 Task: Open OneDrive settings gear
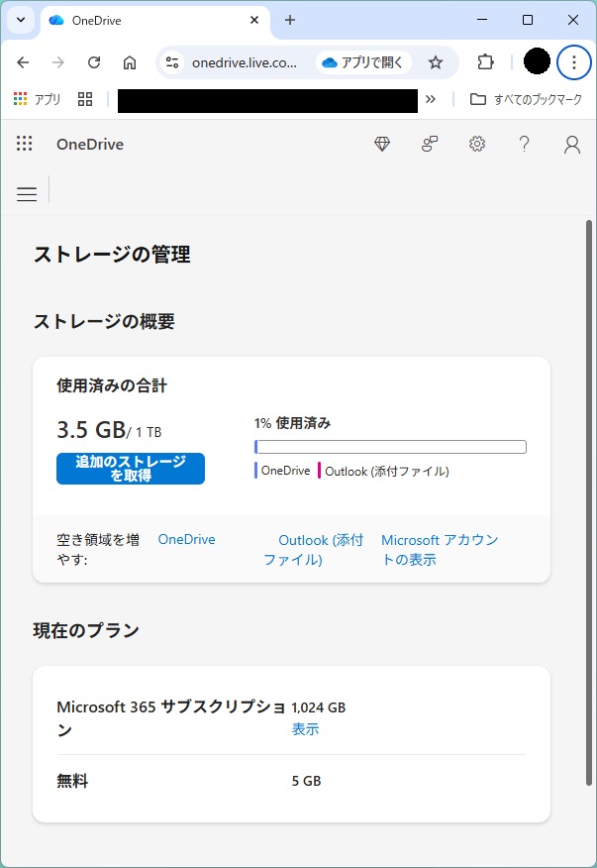(477, 144)
